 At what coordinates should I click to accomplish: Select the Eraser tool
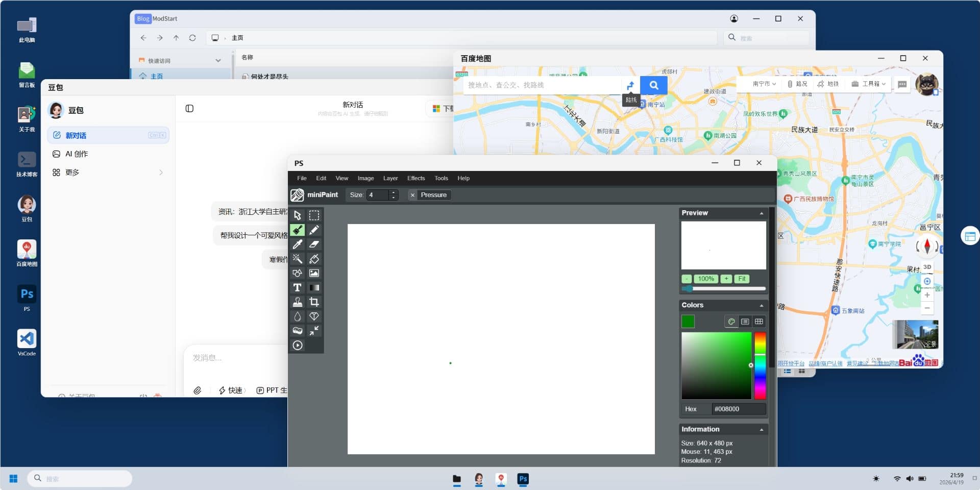coord(314,244)
